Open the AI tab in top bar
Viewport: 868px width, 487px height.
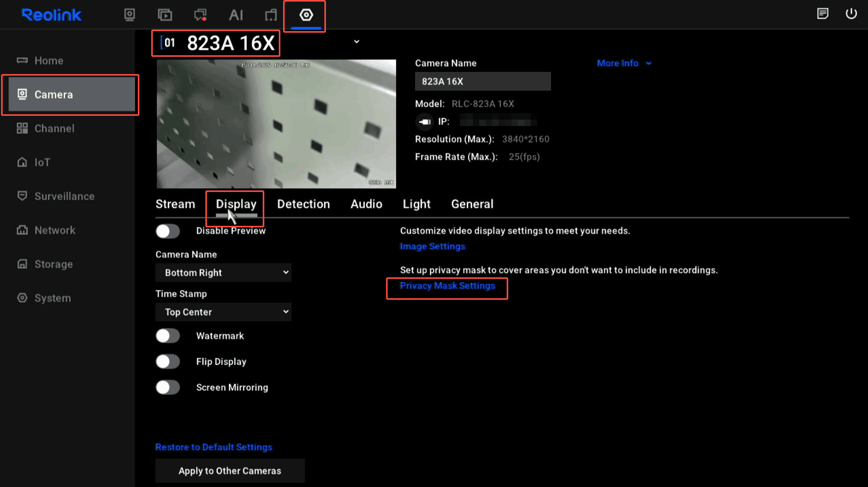(236, 15)
